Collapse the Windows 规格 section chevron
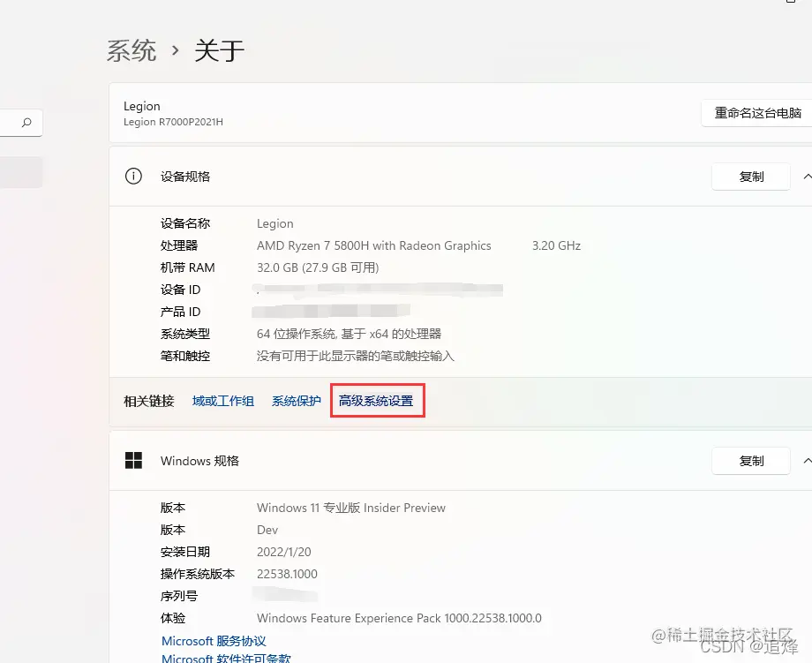Viewport: 812px width, 663px height. click(x=808, y=460)
